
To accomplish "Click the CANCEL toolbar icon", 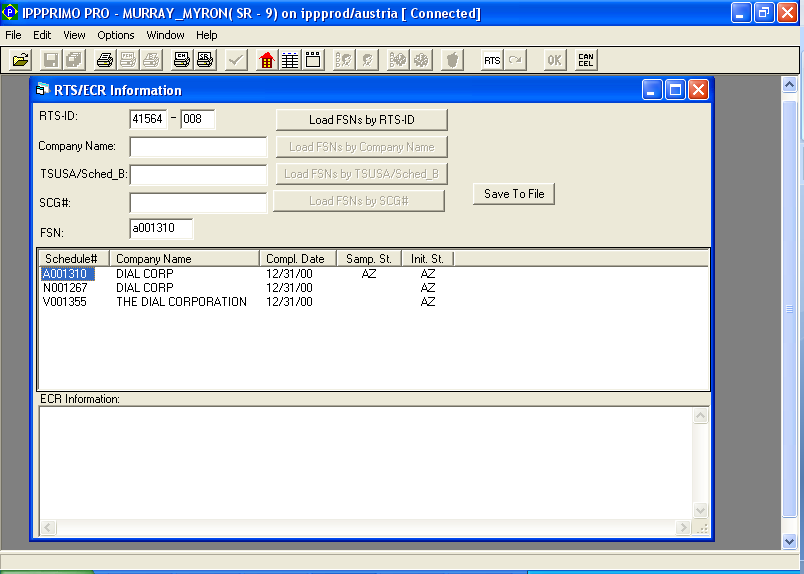I will (585, 60).
